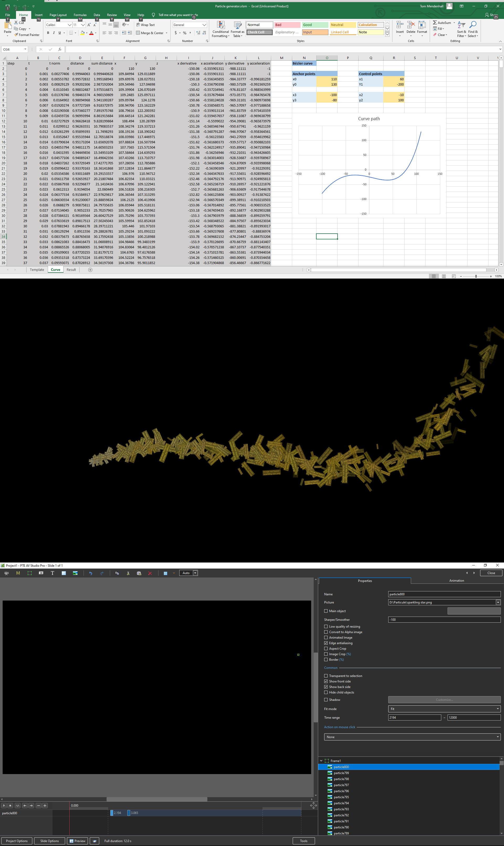Enable the Aspect Crop checkbox
The height and width of the screenshot is (846, 504).
click(326, 649)
